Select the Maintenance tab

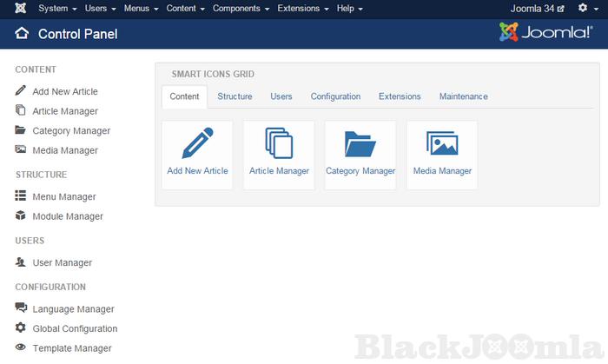click(x=463, y=96)
